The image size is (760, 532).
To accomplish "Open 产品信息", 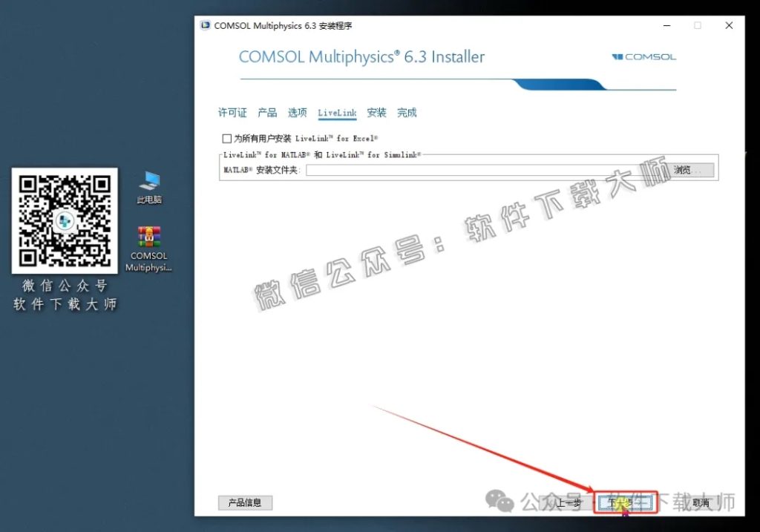I will pos(245,502).
